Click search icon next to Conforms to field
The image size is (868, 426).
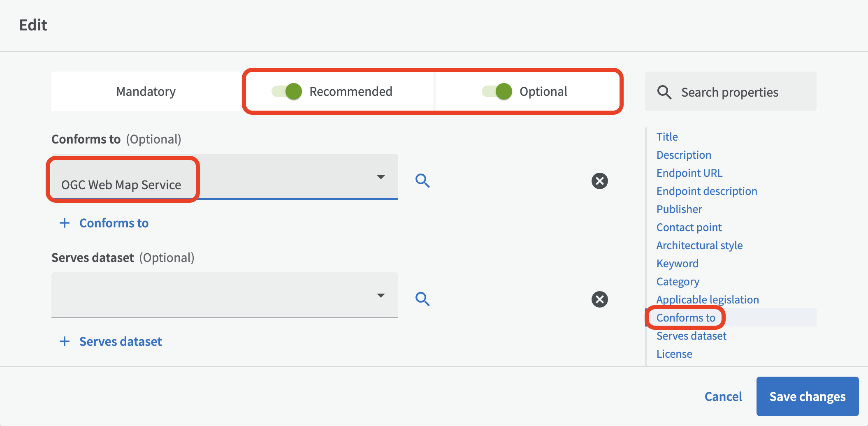[x=422, y=181]
